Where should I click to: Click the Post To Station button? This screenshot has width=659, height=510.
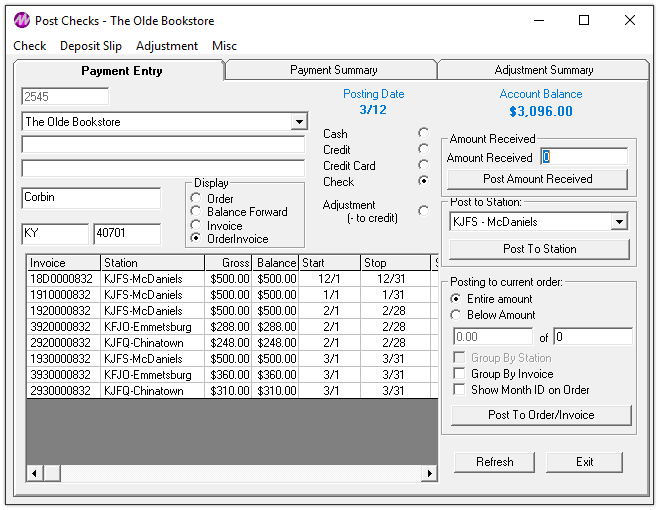(539, 249)
